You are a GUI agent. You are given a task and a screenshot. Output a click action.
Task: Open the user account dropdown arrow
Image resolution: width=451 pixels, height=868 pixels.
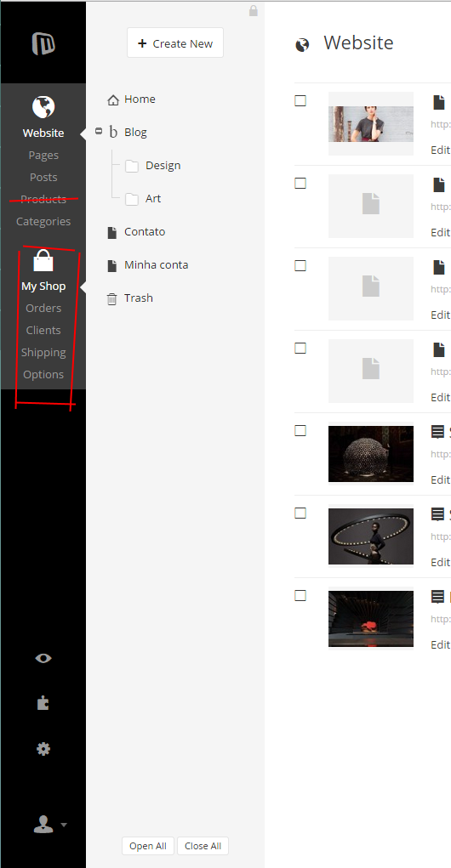pyautogui.click(x=64, y=825)
